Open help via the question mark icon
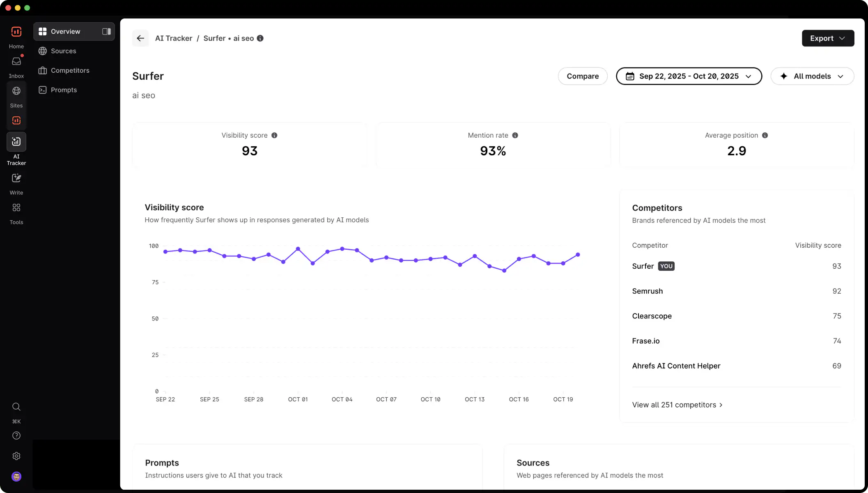Image resolution: width=868 pixels, height=493 pixels. pos(16,435)
